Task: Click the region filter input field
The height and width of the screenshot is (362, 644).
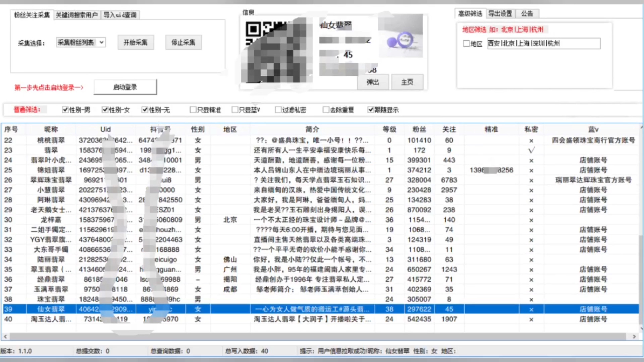Action: [543, 43]
